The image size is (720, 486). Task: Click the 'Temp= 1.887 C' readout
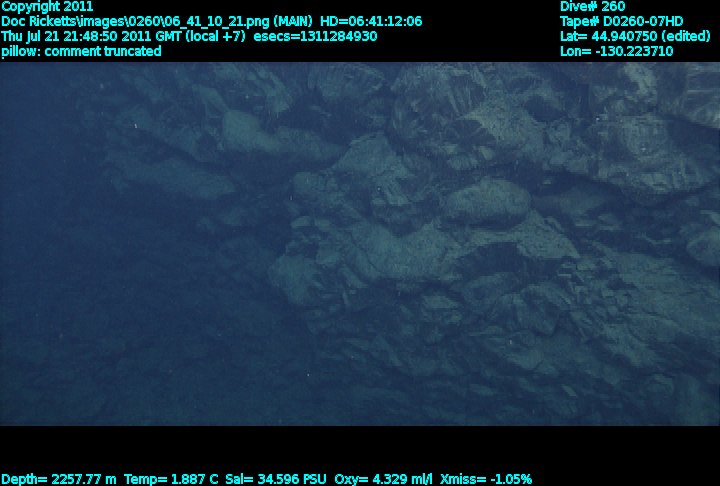pyautogui.click(x=171, y=480)
